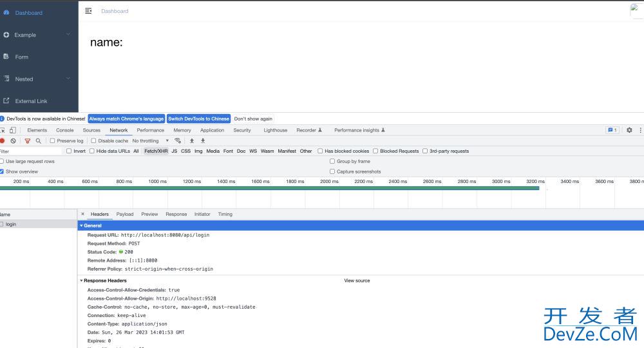Click the user avatar image
This screenshot has width=644, height=348.
tap(636, 10)
